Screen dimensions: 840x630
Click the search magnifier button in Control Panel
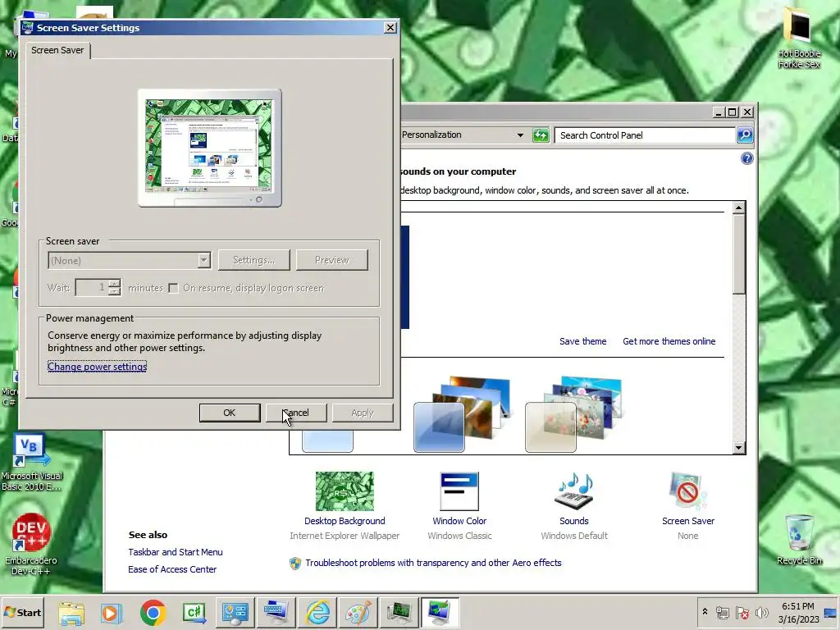(x=745, y=135)
